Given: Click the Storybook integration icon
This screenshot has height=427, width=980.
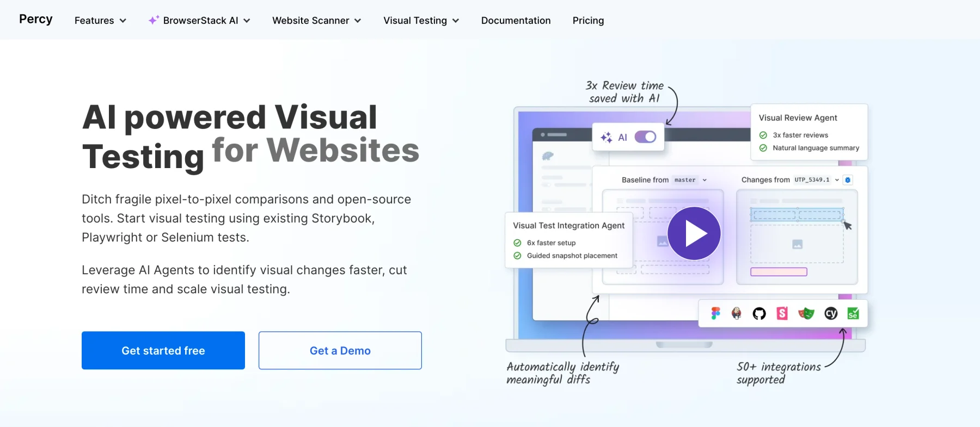Looking at the screenshot, I should 782,313.
